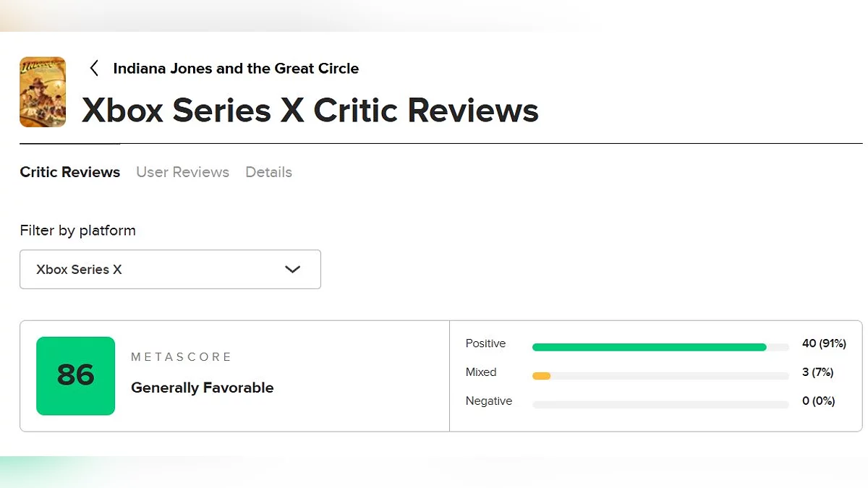
Task: Select the Negative reviews label
Action: pos(489,401)
